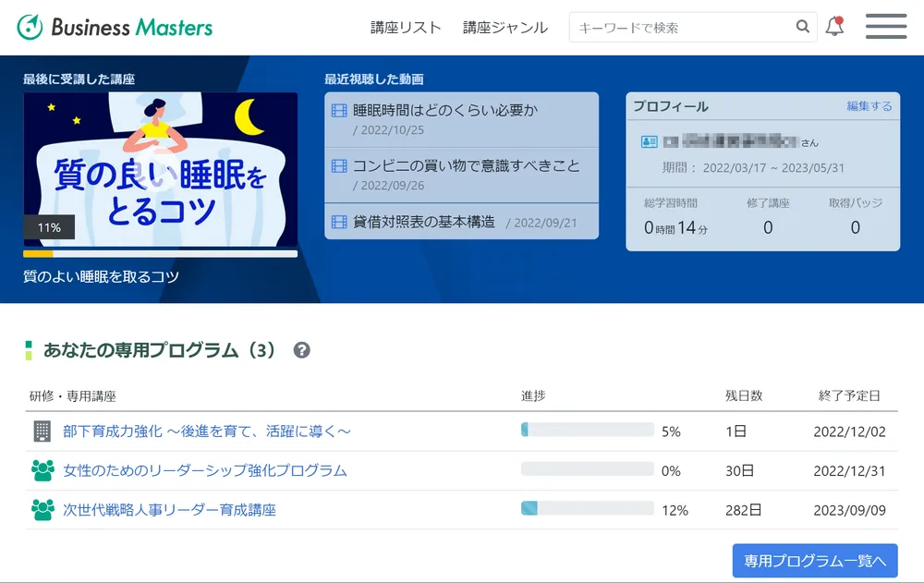Screen dimensions: 924x583
Task: Open the 質の良い睡眠をとるコツ course thumbnail
Action: click(x=160, y=169)
